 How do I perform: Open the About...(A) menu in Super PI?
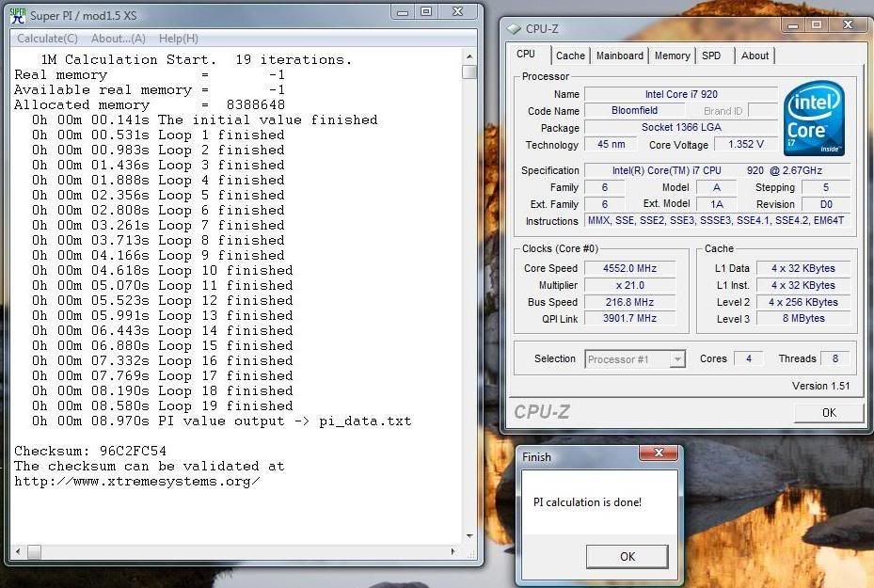pos(118,39)
